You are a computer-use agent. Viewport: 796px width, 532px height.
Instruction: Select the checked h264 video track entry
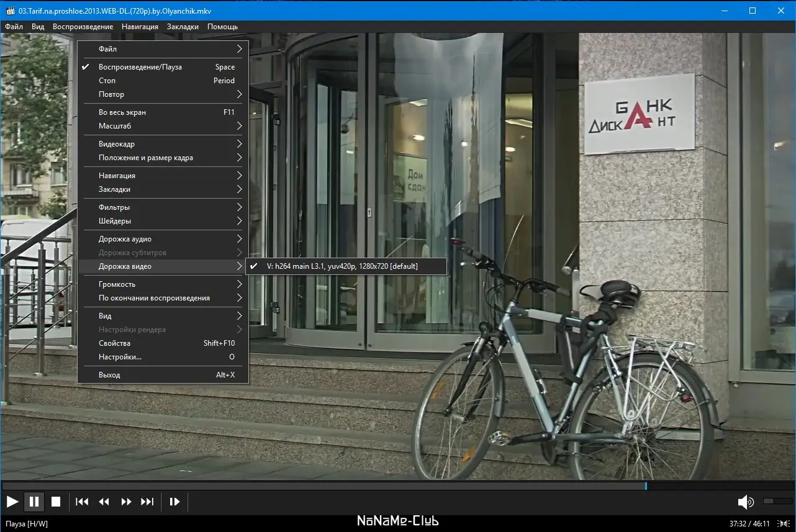tap(342, 266)
